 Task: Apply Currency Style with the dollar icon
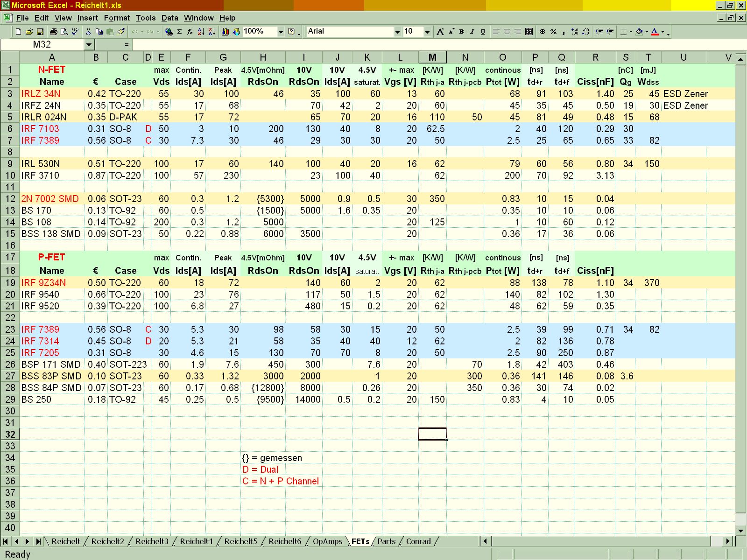click(x=542, y=32)
